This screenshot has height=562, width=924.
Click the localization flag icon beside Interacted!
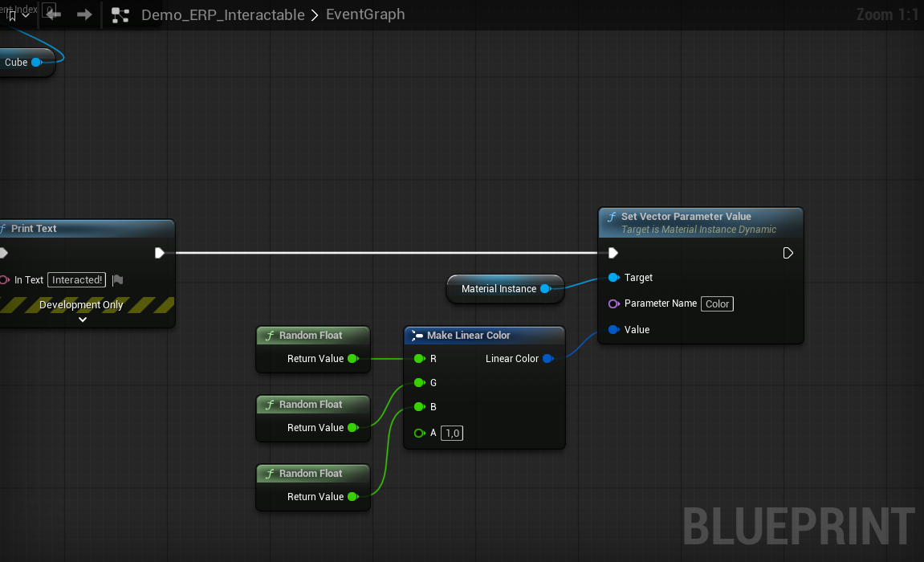point(118,280)
